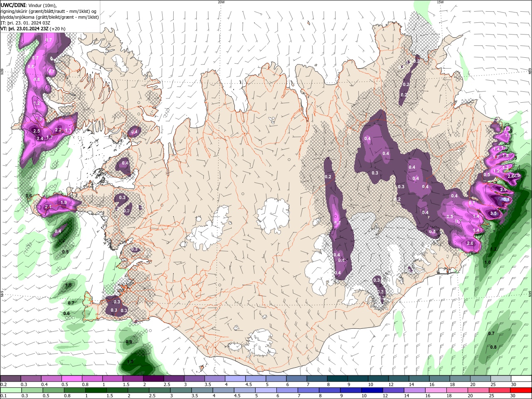Click the rain scale swatch starting at 2.5
Viewport: 532px width, 399px height.
click(x=160, y=390)
